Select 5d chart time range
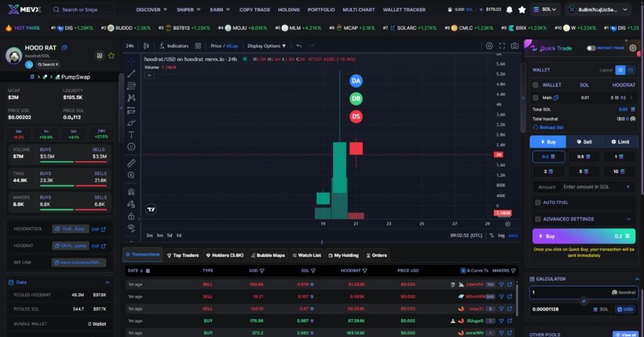Screen dimensions: 644x337 [x=169, y=236]
